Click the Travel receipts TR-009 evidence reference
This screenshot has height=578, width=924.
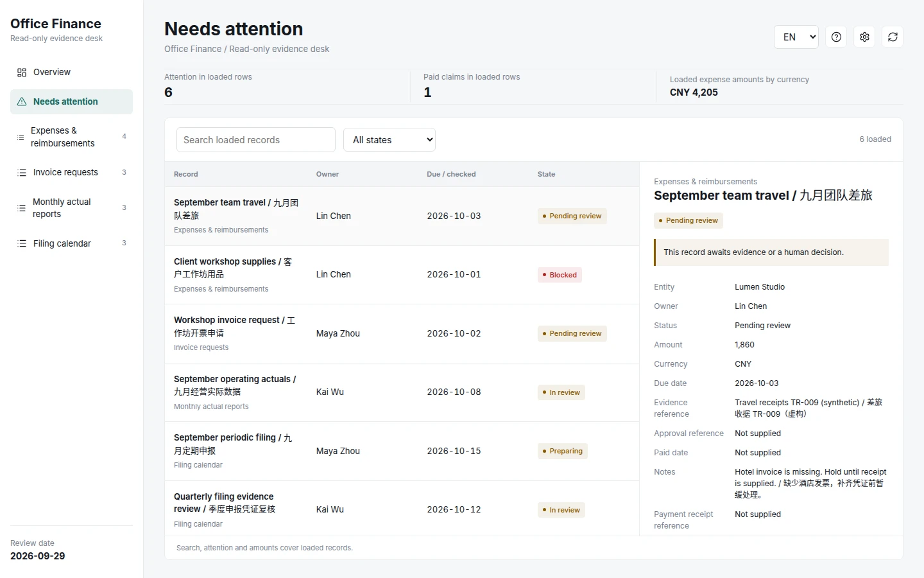click(x=809, y=408)
